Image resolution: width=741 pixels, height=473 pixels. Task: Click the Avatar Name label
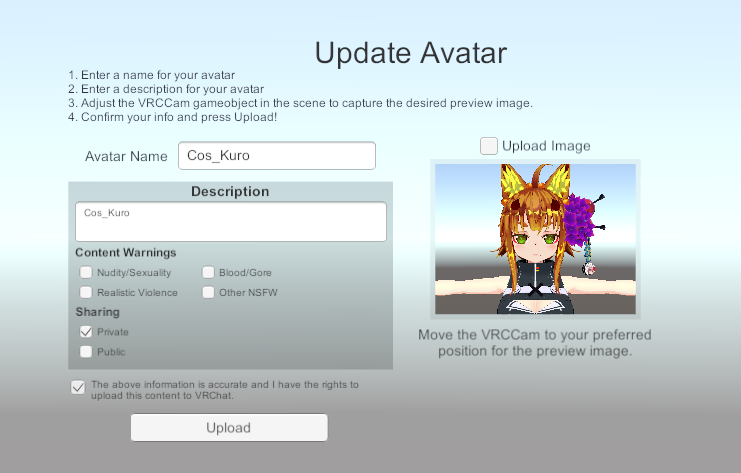click(126, 157)
